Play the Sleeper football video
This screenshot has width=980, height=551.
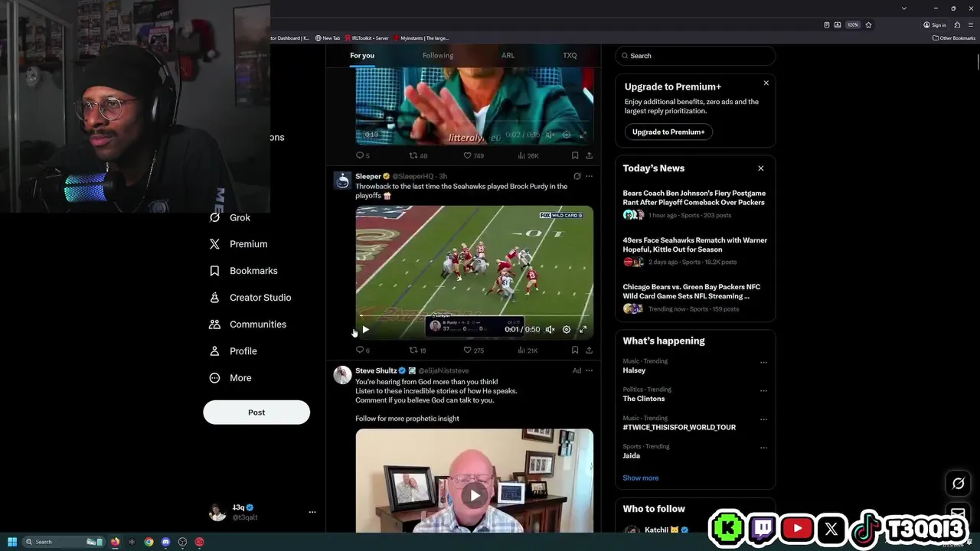point(365,330)
